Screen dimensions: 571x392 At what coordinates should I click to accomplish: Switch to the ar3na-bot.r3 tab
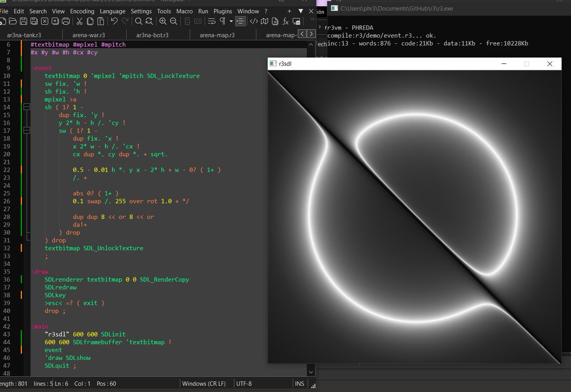pos(152,35)
